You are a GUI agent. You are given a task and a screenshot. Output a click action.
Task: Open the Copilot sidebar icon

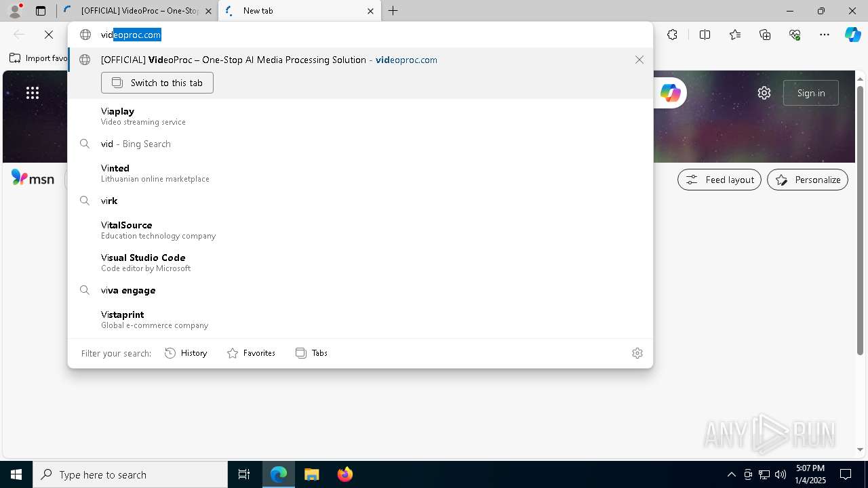[x=853, y=35]
